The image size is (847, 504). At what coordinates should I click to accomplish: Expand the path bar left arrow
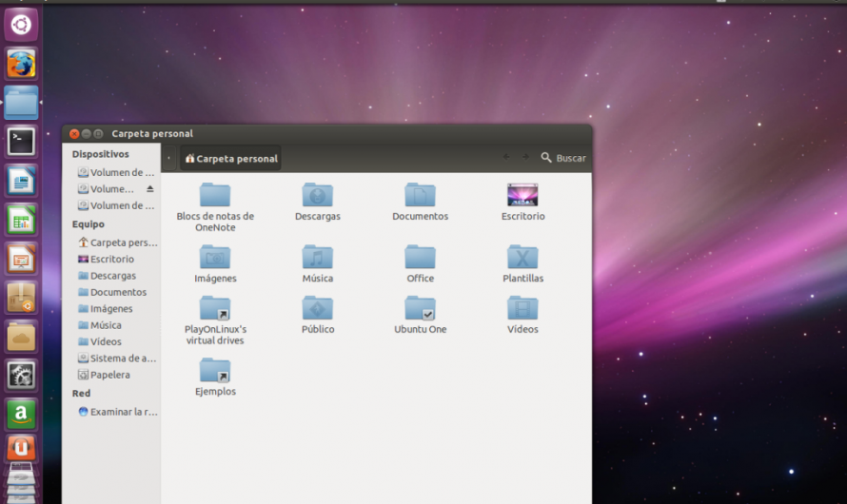(x=169, y=159)
